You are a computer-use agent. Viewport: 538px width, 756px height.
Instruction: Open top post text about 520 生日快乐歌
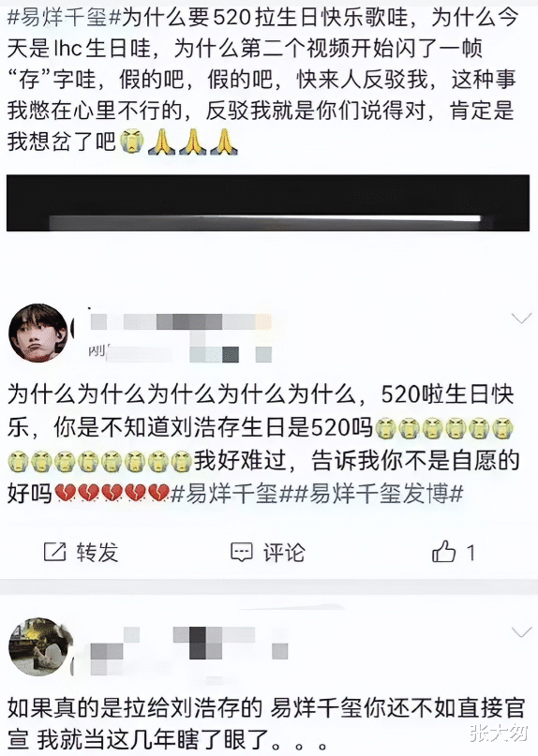pos(263,80)
